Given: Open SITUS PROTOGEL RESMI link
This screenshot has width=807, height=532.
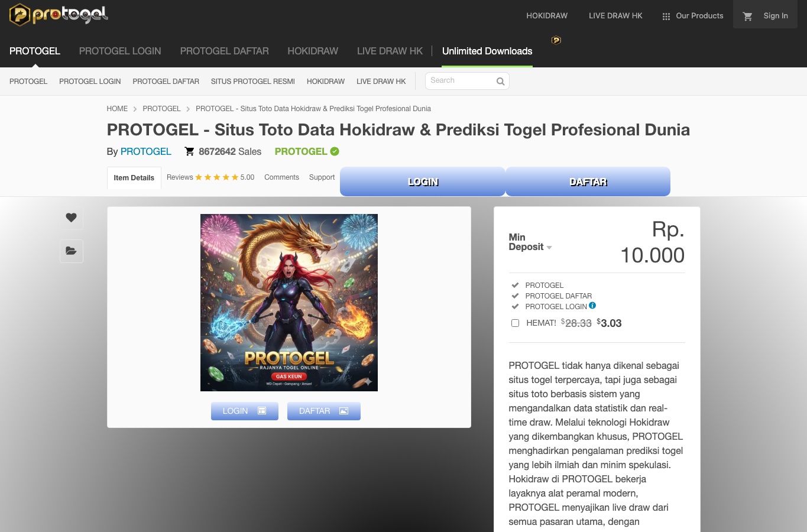Looking at the screenshot, I should [253, 82].
